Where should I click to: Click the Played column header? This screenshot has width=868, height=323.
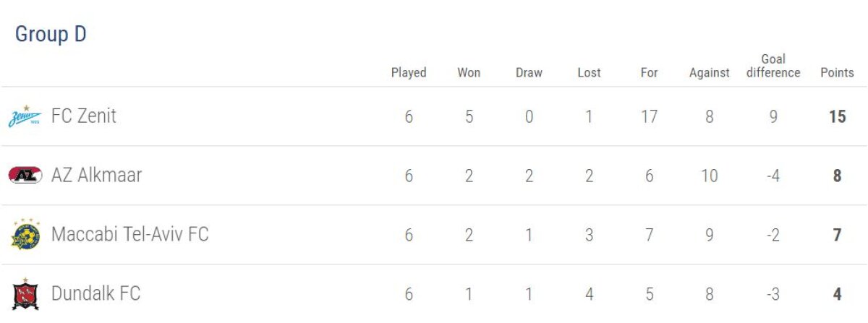click(x=409, y=73)
